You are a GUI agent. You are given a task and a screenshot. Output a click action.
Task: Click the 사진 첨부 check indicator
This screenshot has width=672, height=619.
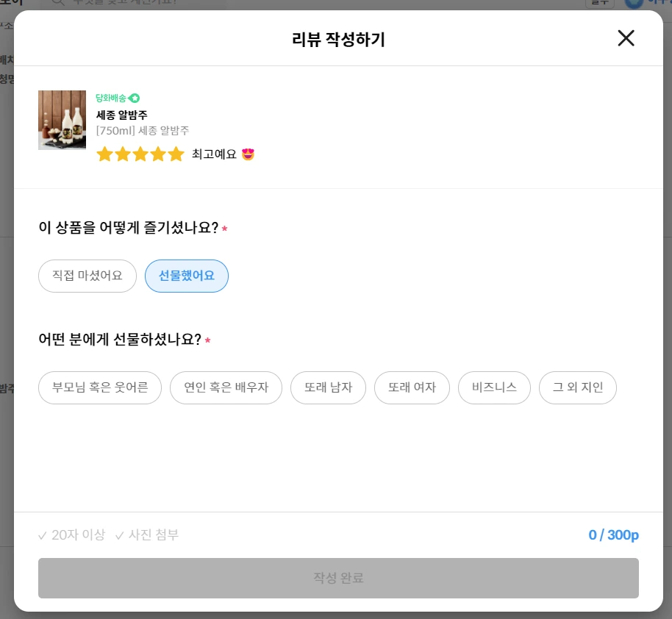click(x=147, y=535)
